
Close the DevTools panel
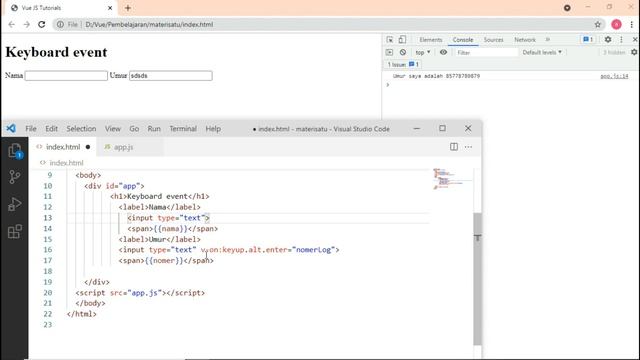(635, 40)
